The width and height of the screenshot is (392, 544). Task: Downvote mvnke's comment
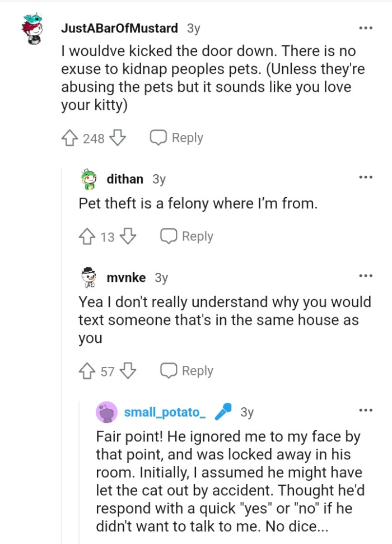pyautogui.click(x=128, y=371)
